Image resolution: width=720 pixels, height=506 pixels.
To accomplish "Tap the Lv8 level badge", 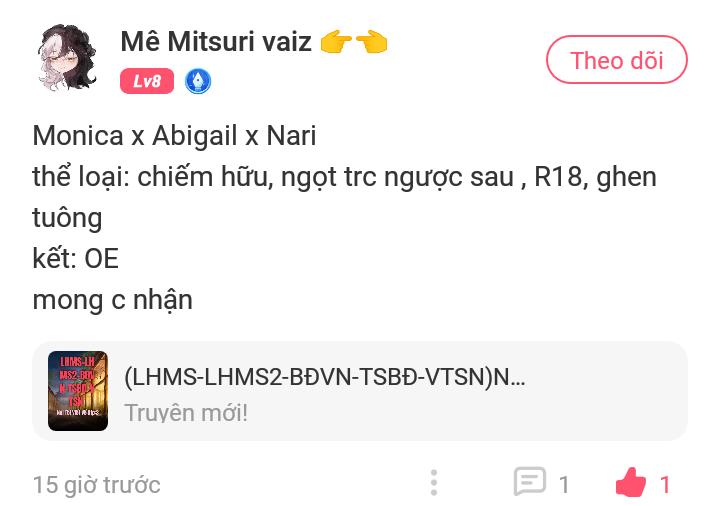I will pos(147,81).
